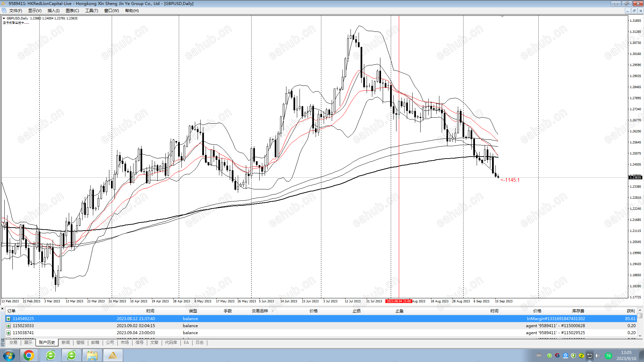Switch to the 展示 tab
Screen dimensions: 644x362
pos(28,343)
